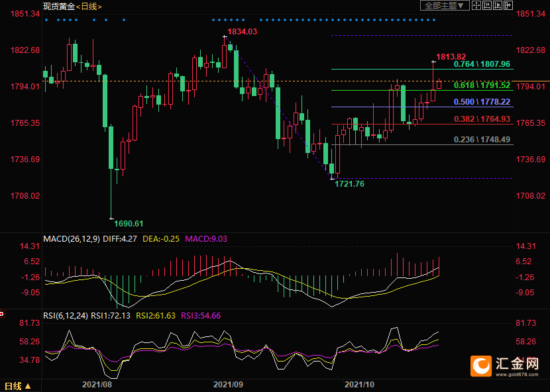Click the 1834.03 high price marker
This screenshot has width=550, height=392.
[x=243, y=32]
